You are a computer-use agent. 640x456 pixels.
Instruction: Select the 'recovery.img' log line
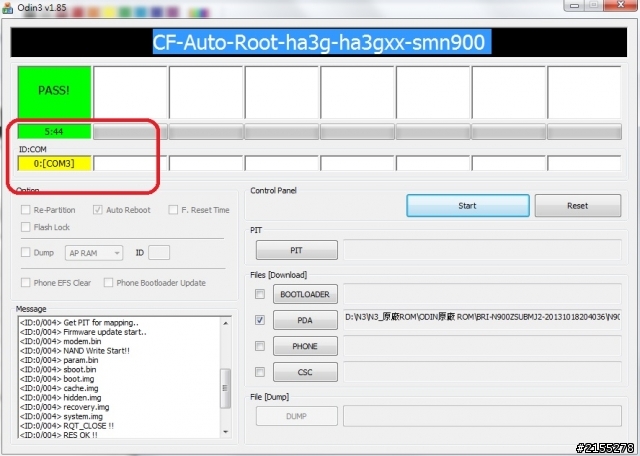[x=64, y=407]
